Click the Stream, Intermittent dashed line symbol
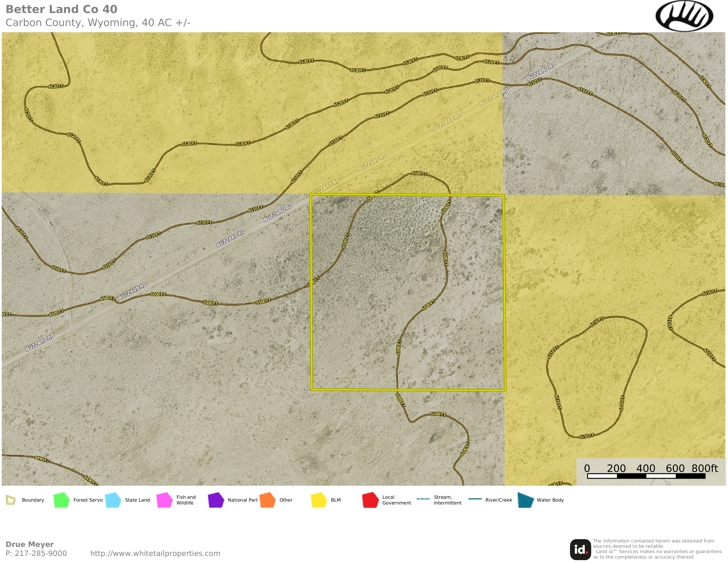Viewport: 728px width, 563px height. pyautogui.click(x=423, y=499)
